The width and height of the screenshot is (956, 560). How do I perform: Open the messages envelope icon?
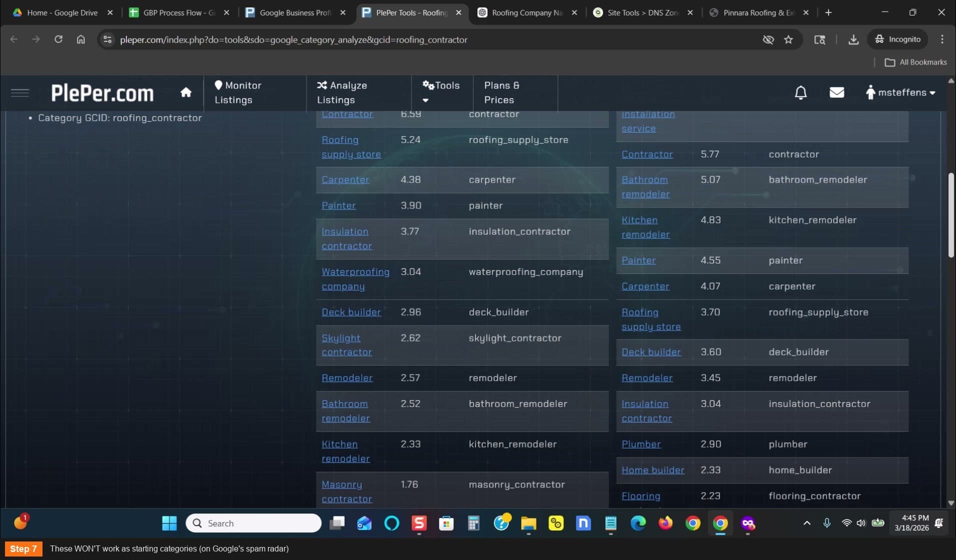[836, 92]
